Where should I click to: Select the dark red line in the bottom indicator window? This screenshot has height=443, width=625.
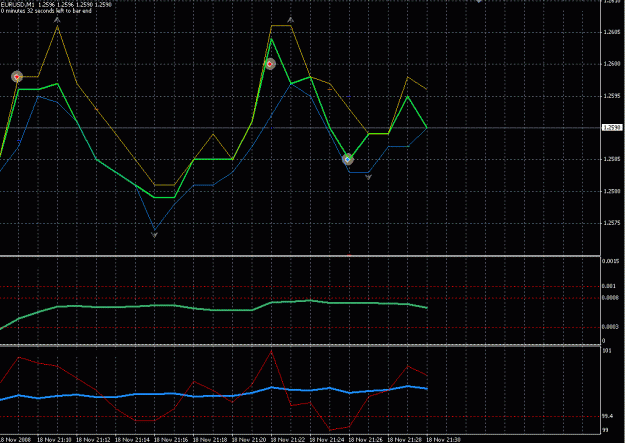(213, 390)
